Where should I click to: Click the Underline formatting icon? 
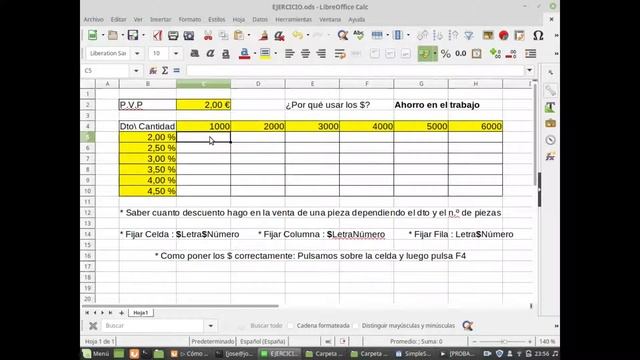[226, 53]
